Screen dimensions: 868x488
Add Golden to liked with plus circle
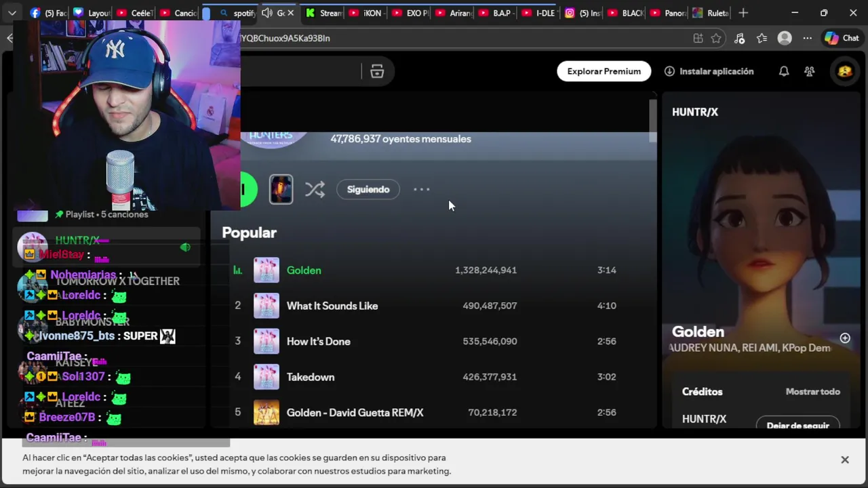coord(845,338)
